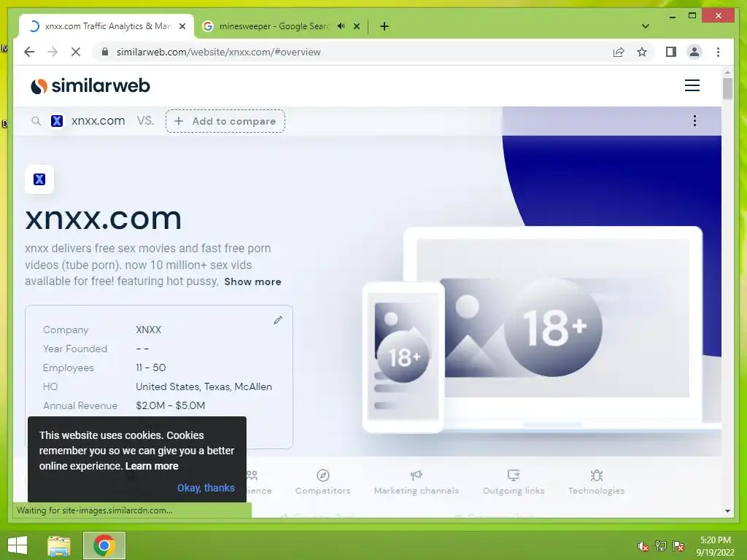The image size is (747, 560).
Task: Go to Competitors section
Action: (322, 482)
